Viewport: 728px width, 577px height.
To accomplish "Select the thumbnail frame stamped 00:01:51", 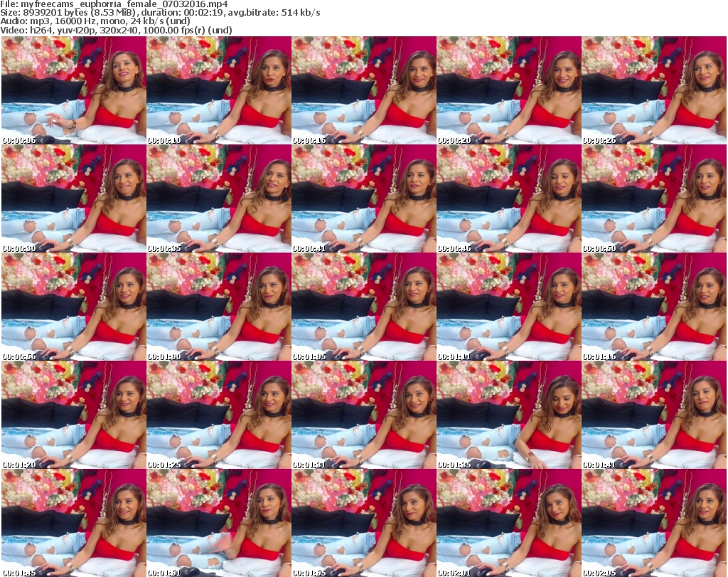I will click(219, 523).
